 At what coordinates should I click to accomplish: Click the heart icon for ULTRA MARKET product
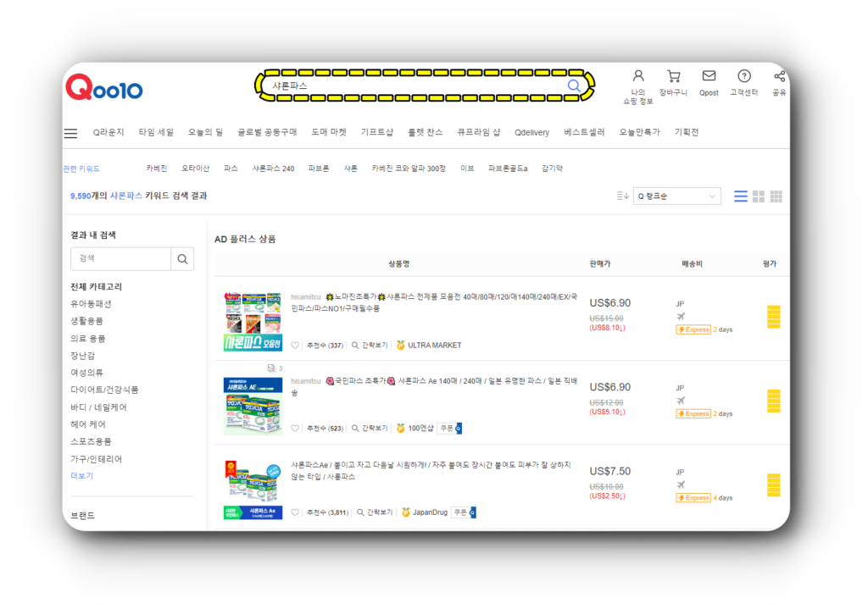click(x=295, y=345)
